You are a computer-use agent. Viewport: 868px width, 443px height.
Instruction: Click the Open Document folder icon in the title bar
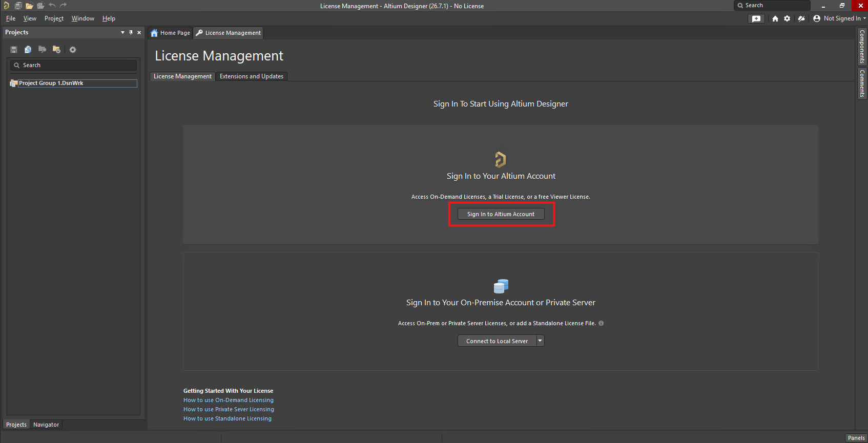pyautogui.click(x=29, y=6)
